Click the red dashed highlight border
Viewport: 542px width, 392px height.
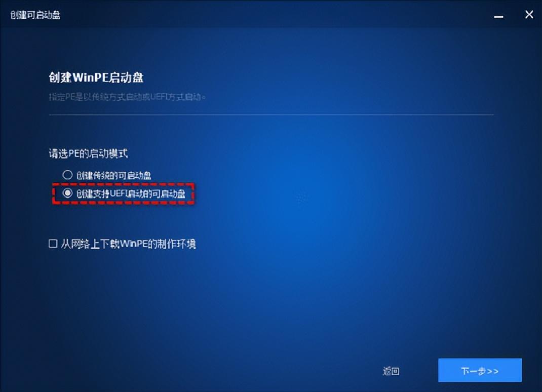click(x=123, y=184)
